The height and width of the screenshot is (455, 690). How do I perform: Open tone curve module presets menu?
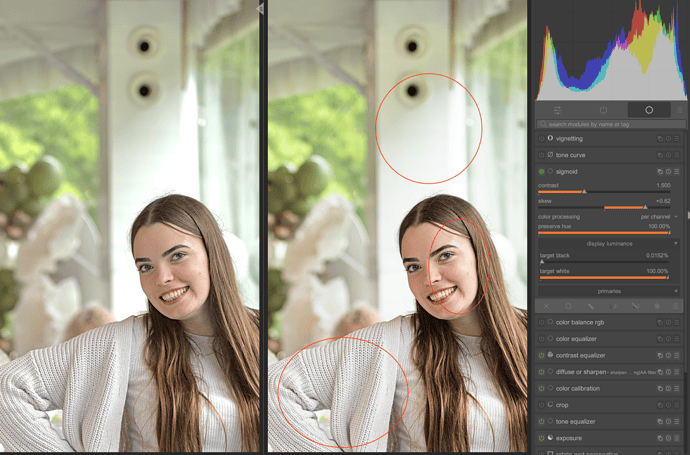click(x=678, y=155)
